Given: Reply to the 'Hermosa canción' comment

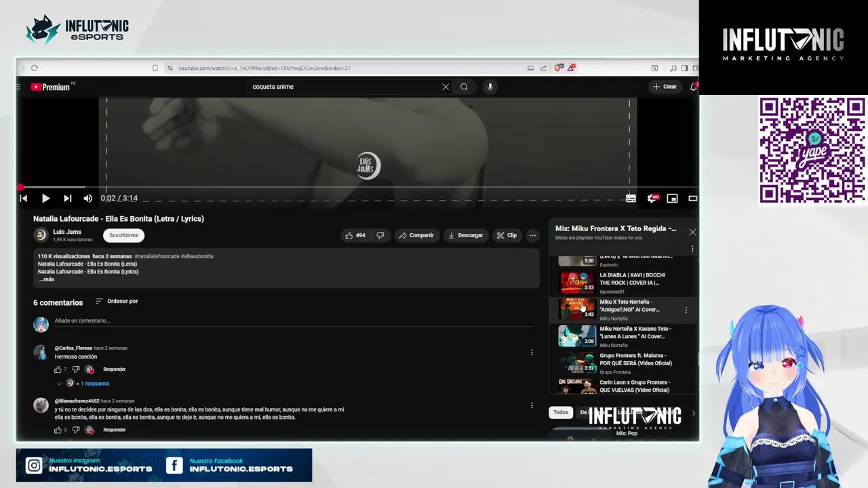Looking at the screenshot, I should (114, 369).
